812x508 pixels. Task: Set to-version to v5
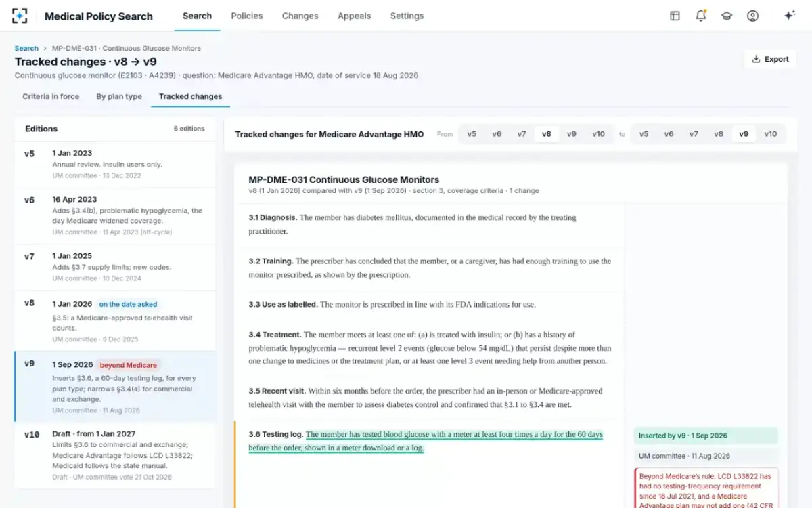tap(644, 134)
